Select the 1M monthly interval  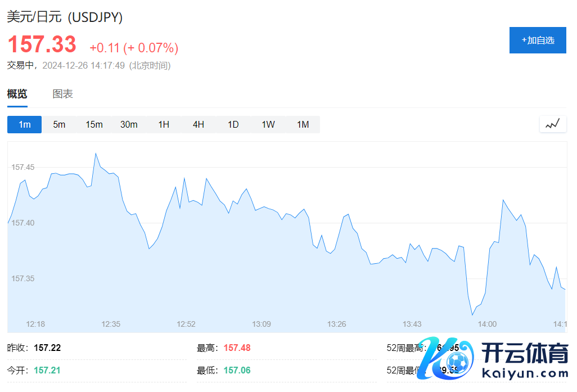coord(303,124)
